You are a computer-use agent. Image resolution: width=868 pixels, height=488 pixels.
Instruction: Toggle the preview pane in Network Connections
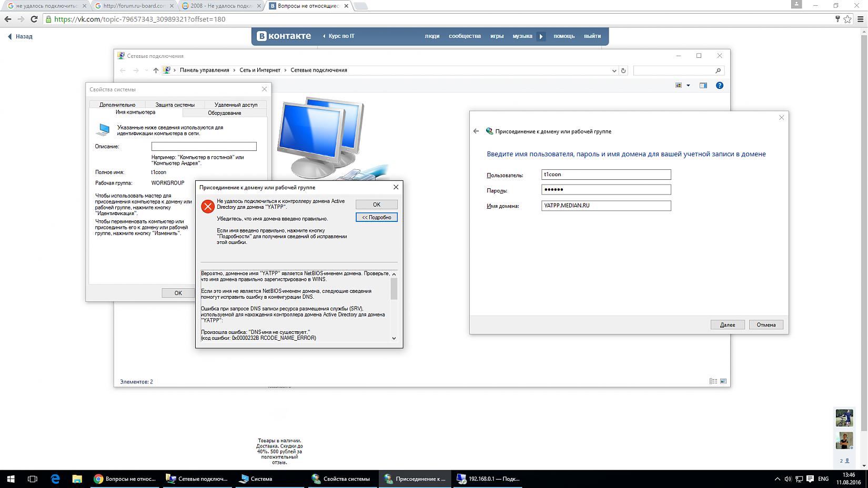click(703, 85)
